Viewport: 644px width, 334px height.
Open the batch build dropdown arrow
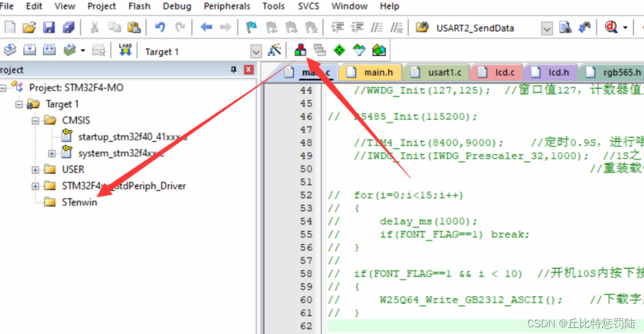[83, 51]
